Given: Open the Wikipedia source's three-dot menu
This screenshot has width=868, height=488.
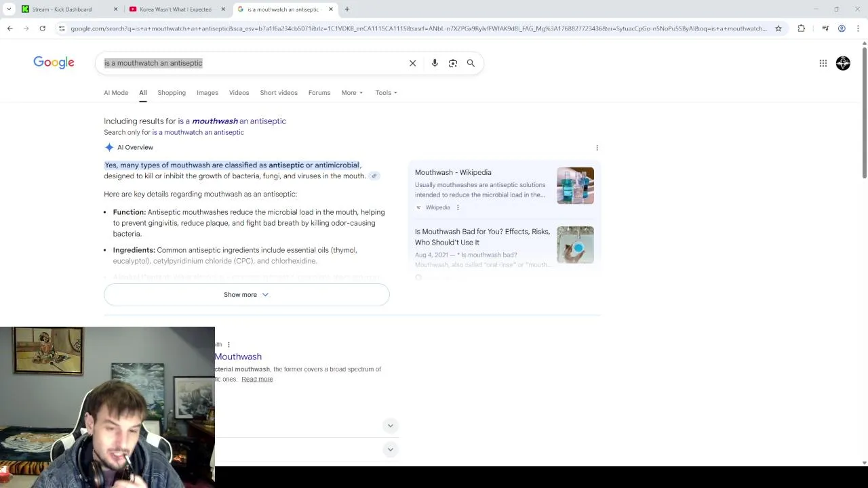Looking at the screenshot, I should click(458, 207).
